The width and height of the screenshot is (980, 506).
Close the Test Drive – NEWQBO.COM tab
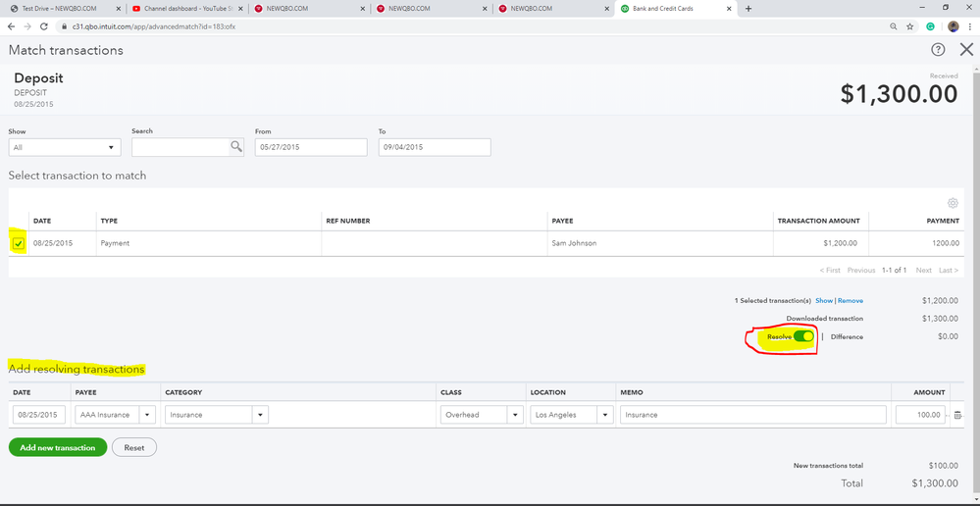point(118,9)
